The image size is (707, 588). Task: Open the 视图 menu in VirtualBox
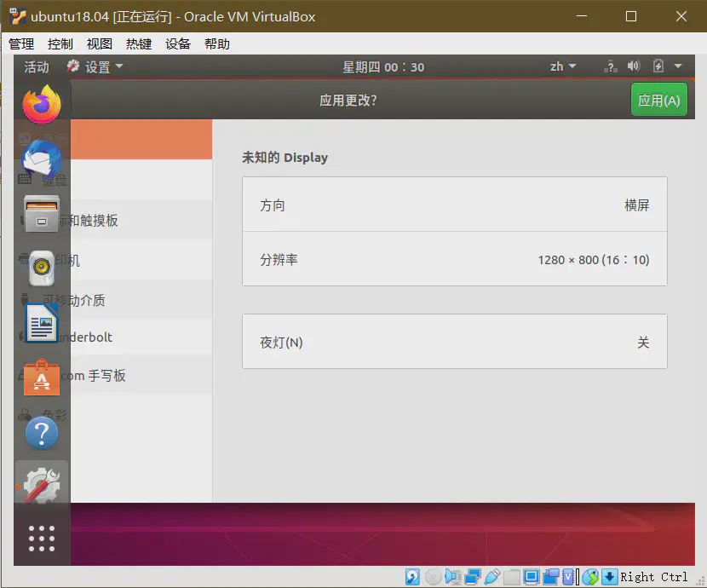point(99,44)
